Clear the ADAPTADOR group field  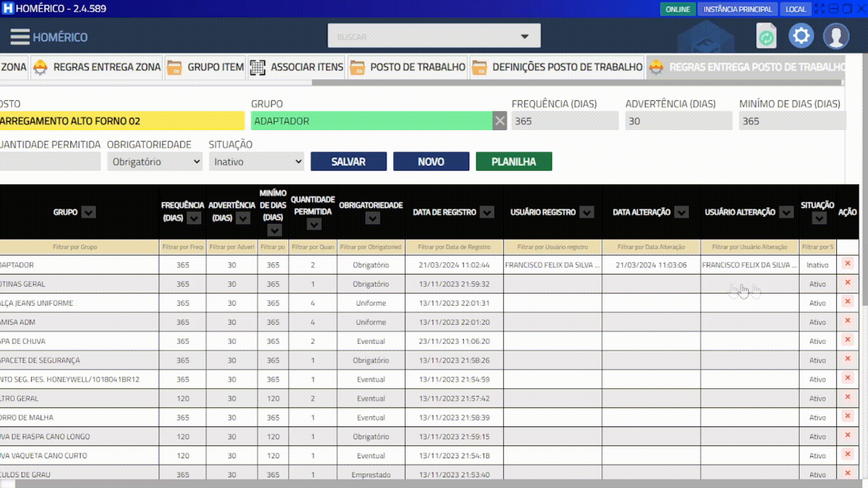tap(500, 121)
